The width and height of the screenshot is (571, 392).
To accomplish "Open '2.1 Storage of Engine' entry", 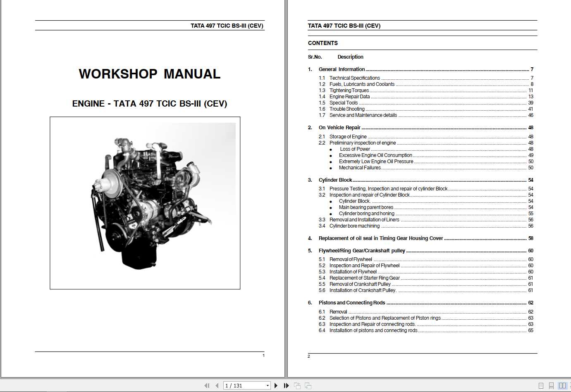I will [x=426, y=137].
